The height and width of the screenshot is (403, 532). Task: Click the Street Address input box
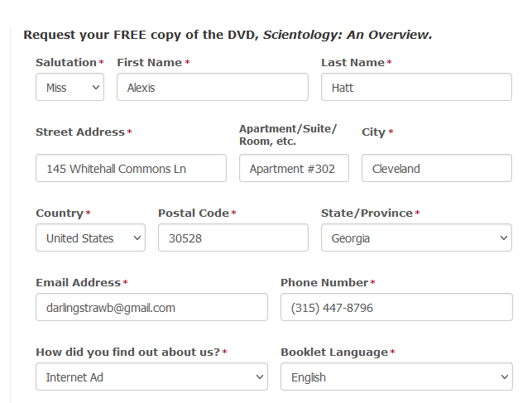(x=131, y=168)
